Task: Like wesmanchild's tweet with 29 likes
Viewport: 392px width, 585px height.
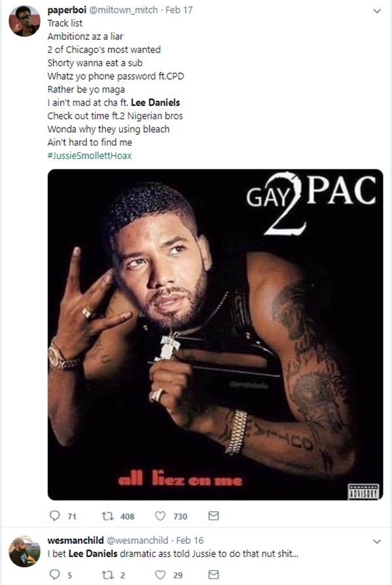Action: click(x=160, y=575)
